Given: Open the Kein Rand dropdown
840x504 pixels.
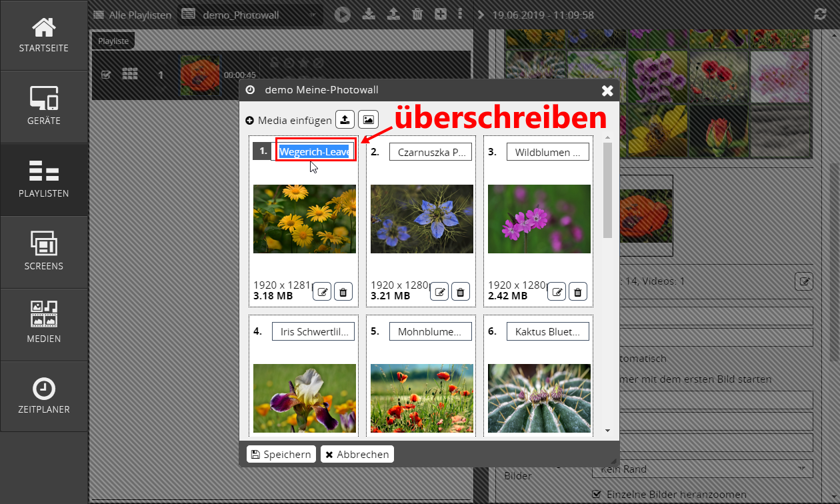Looking at the screenshot, I should [x=702, y=469].
